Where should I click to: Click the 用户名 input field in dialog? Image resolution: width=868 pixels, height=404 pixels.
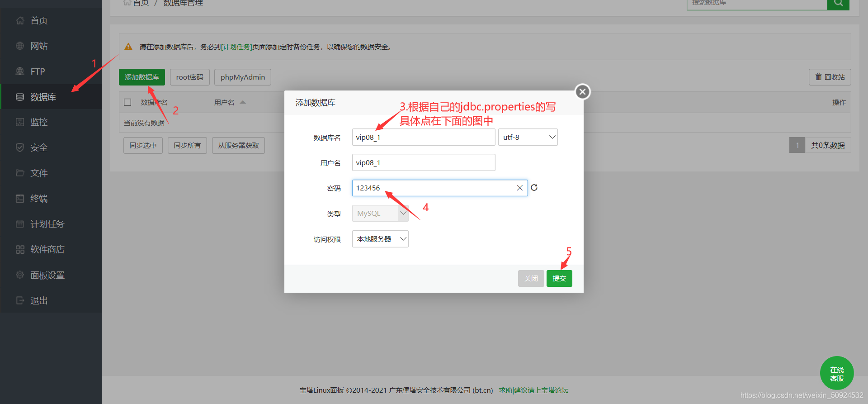(424, 162)
